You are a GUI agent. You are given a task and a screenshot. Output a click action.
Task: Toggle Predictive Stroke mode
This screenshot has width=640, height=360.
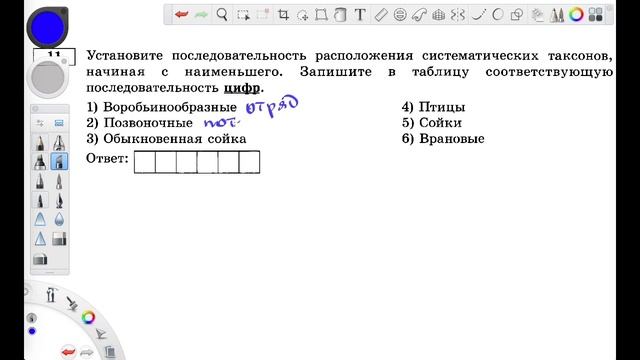498,15
